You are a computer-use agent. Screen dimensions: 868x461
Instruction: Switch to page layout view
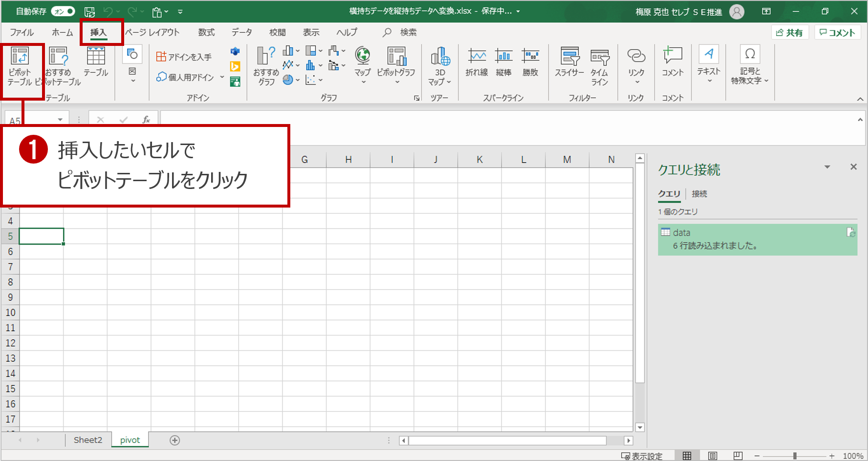pyautogui.click(x=713, y=456)
